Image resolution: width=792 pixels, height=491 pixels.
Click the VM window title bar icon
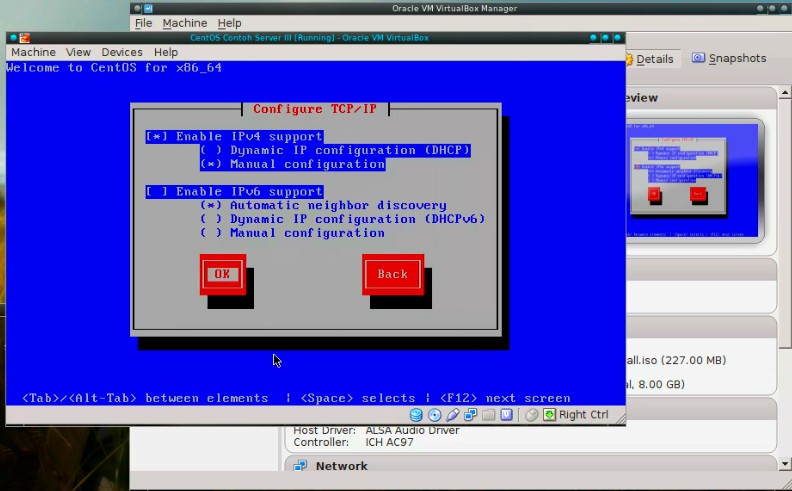[x=24, y=38]
